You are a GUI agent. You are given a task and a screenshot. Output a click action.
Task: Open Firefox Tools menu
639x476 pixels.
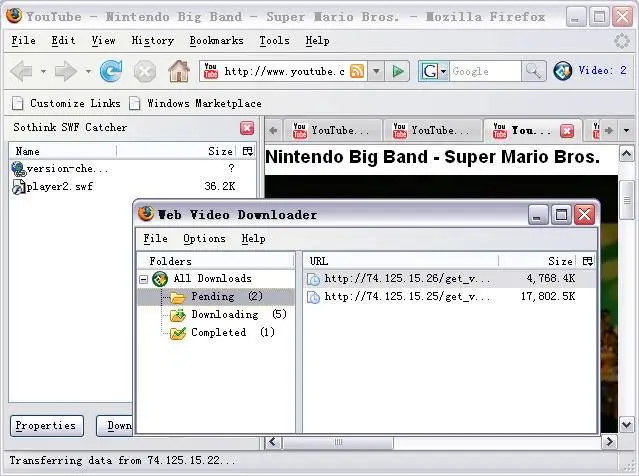(x=274, y=41)
